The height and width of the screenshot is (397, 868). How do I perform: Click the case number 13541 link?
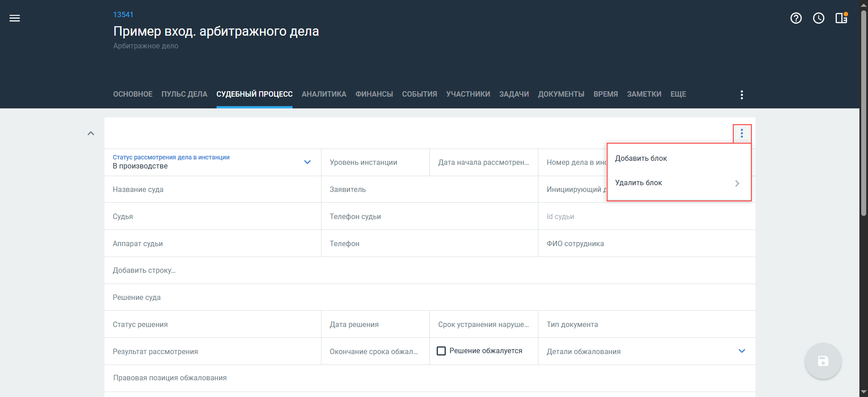(x=123, y=15)
